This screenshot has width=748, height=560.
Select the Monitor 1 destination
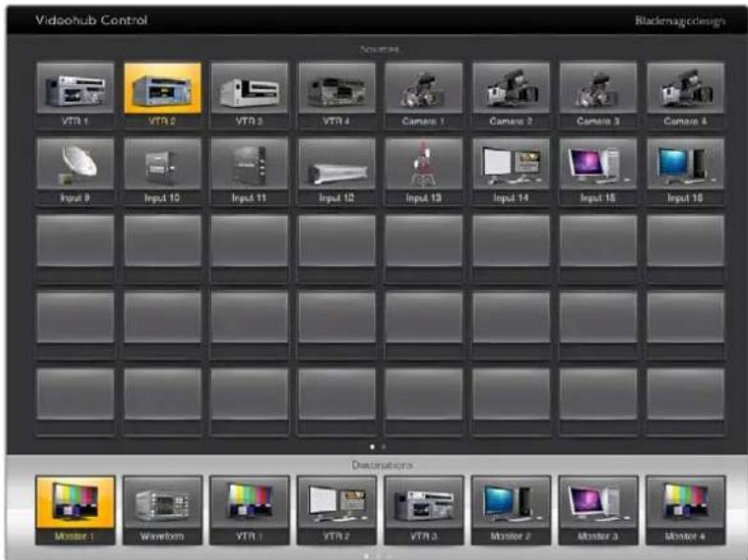pyautogui.click(x=75, y=509)
